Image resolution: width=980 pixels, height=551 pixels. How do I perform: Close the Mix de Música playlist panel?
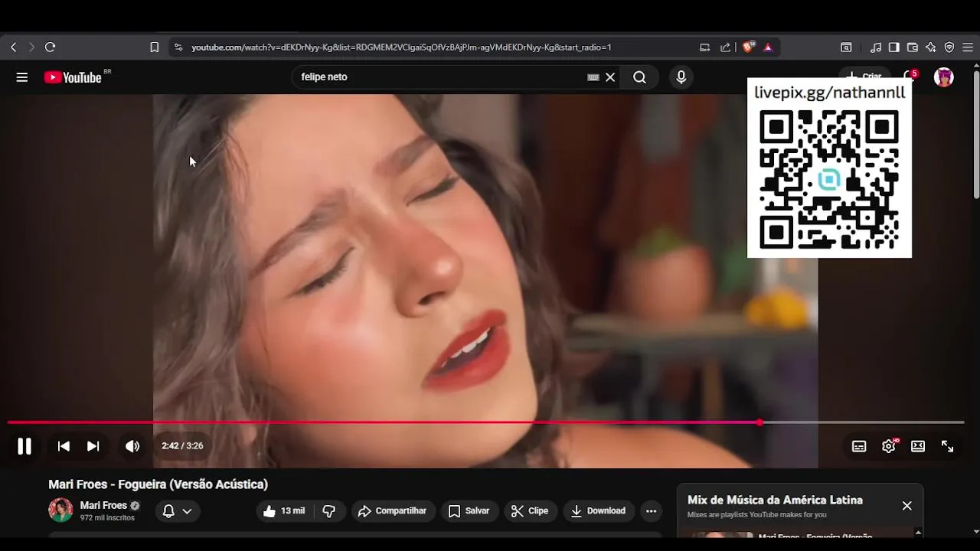[907, 506]
